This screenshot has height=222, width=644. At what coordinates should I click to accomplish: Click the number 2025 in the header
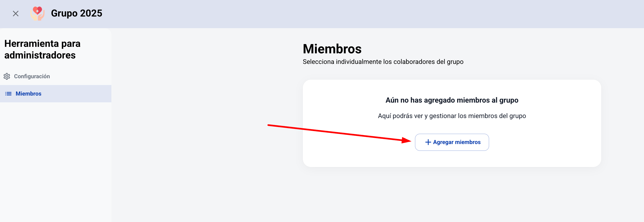click(x=91, y=13)
